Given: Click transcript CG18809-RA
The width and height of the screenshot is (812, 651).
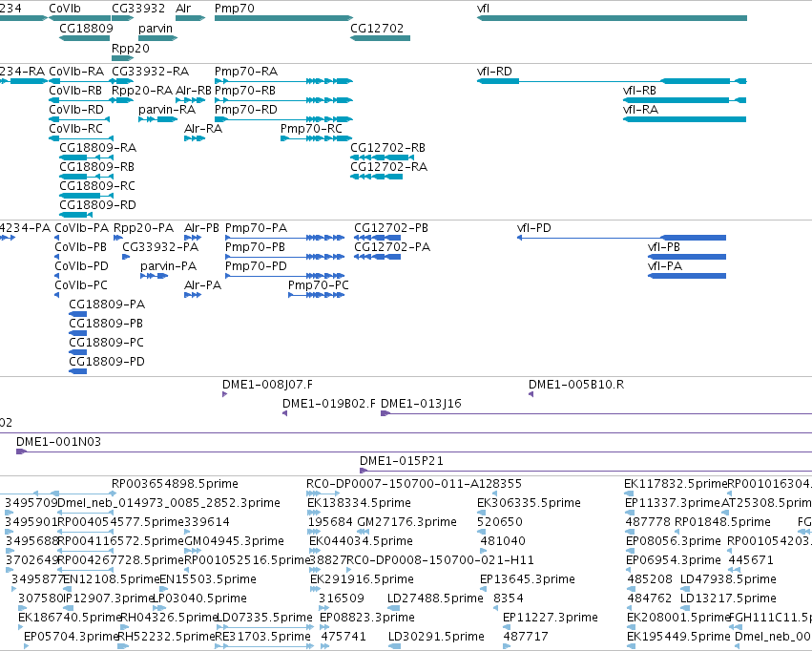Looking at the screenshot, I should (87, 157).
